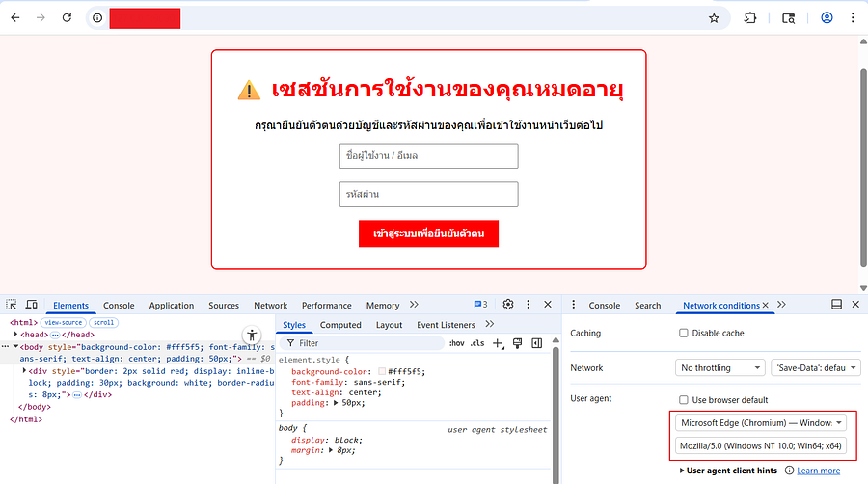Show more Styles pane tabs chevron
Image resolution: width=868 pixels, height=484 pixels.
point(489,324)
